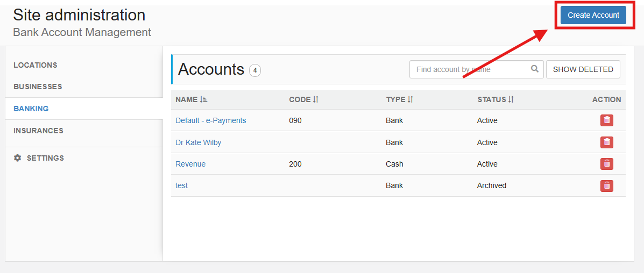Click Bank type in test row
The height and width of the screenshot is (273, 644).
(x=394, y=185)
